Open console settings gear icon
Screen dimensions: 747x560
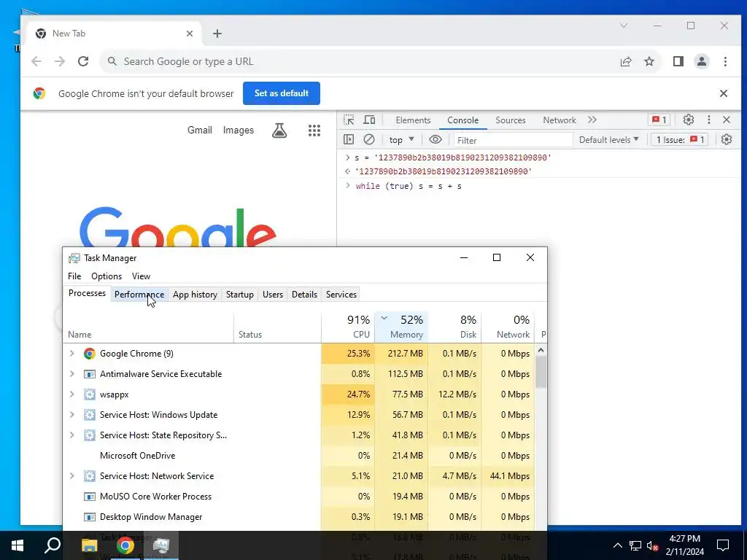coord(726,139)
